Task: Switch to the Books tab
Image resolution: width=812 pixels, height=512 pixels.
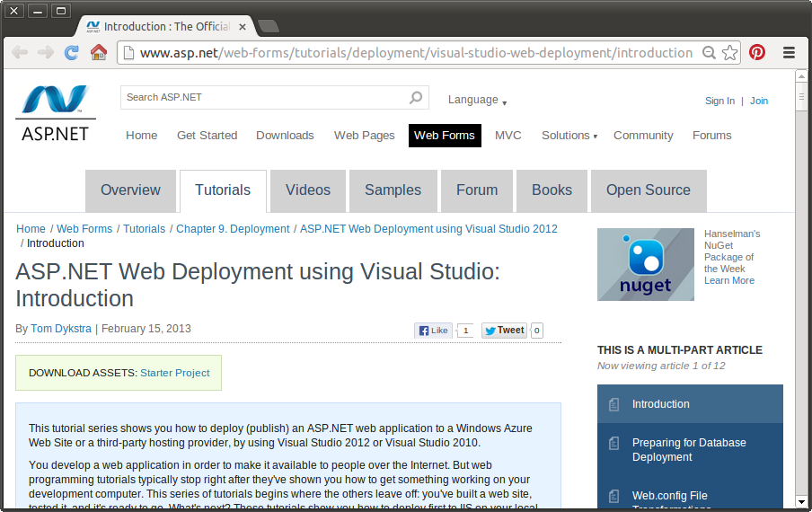Action: tap(552, 190)
